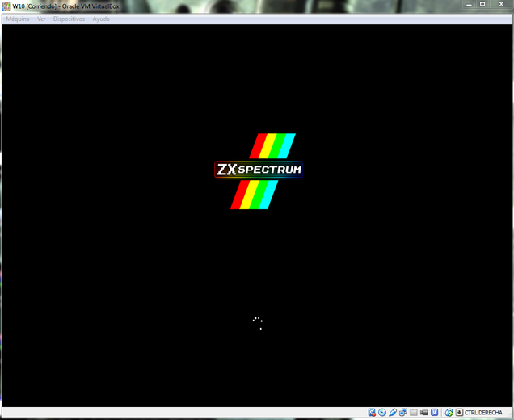Click the mouse integration status icon
The width and height of the screenshot is (514, 420).
click(x=449, y=413)
